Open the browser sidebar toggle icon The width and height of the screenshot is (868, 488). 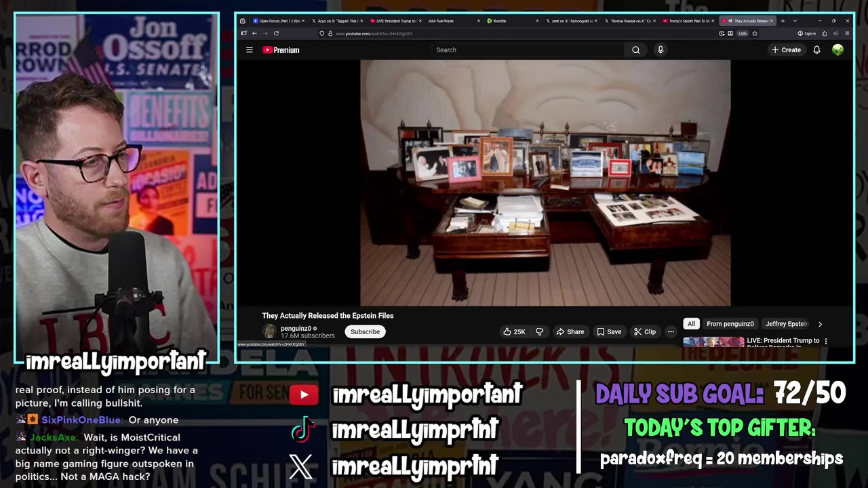244,33
